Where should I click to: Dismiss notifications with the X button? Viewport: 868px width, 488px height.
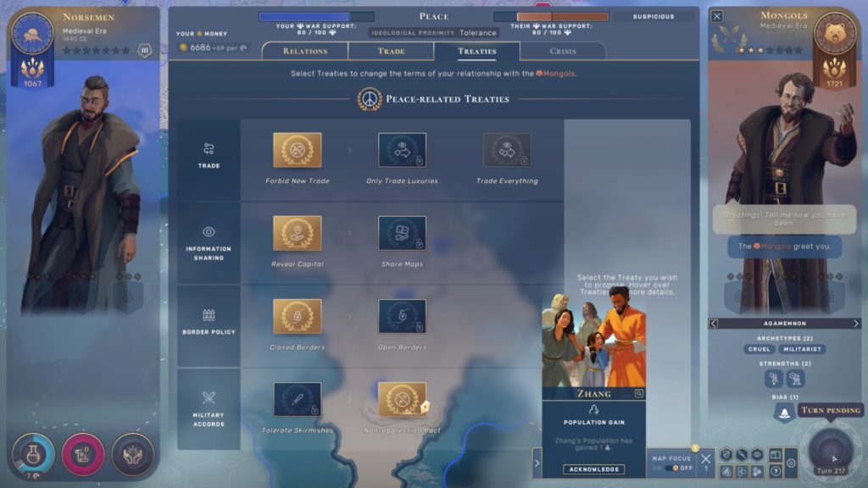pyautogui.click(x=705, y=458)
